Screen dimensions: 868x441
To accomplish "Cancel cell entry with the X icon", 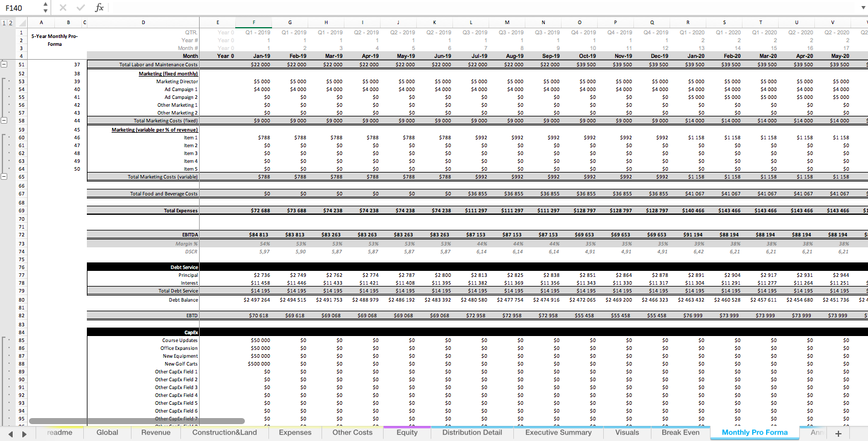I will coord(63,8).
